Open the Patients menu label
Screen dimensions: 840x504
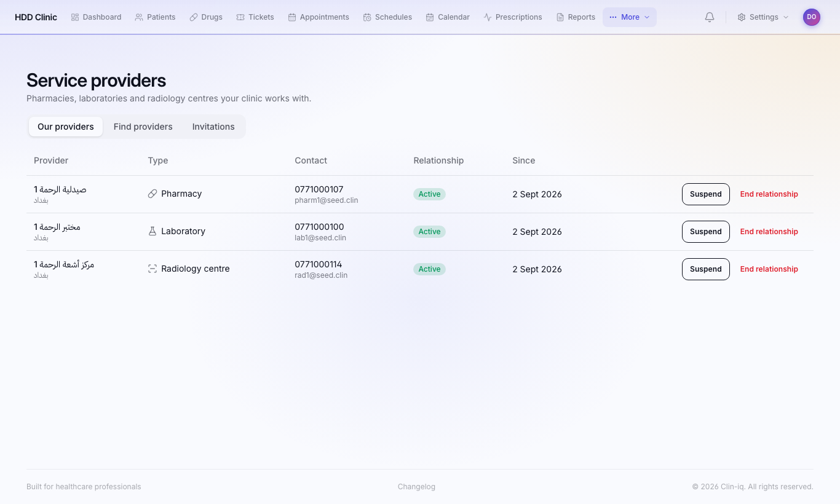pos(161,17)
